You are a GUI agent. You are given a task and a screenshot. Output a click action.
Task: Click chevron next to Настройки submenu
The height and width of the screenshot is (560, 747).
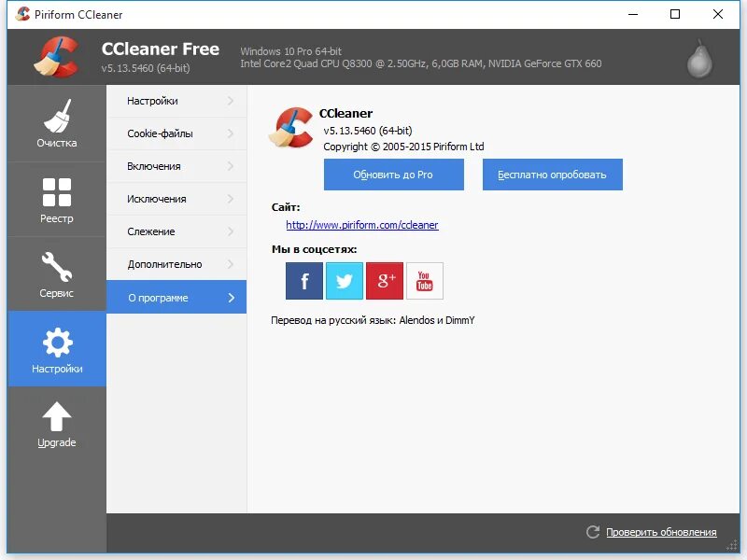coord(231,101)
